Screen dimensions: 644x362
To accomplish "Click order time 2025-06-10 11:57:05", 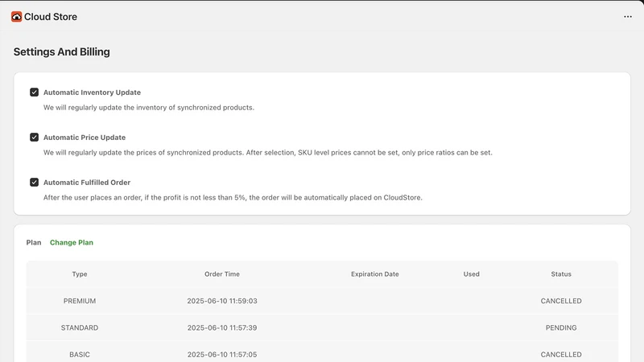I will click(222, 354).
